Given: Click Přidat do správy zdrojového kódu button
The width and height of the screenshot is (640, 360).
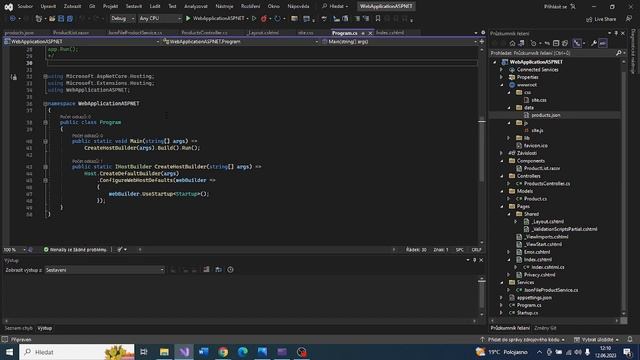Looking at the screenshot, I should pos(522,340).
